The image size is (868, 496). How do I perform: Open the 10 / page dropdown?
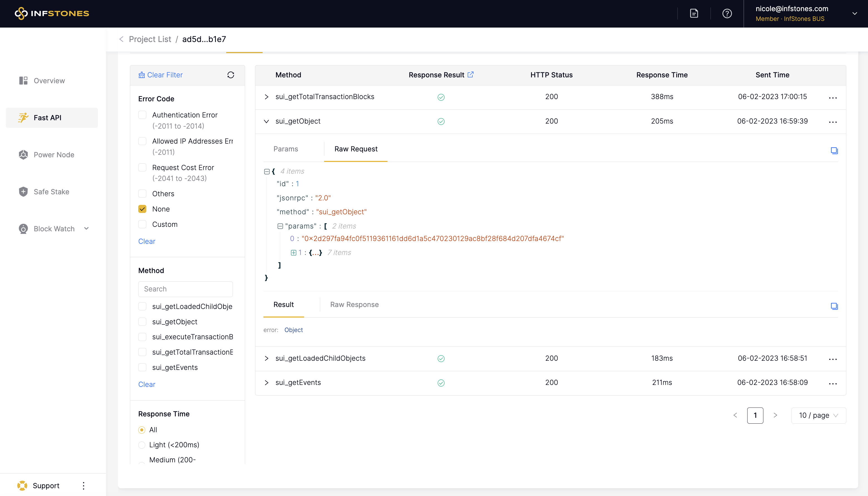pos(818,415)
